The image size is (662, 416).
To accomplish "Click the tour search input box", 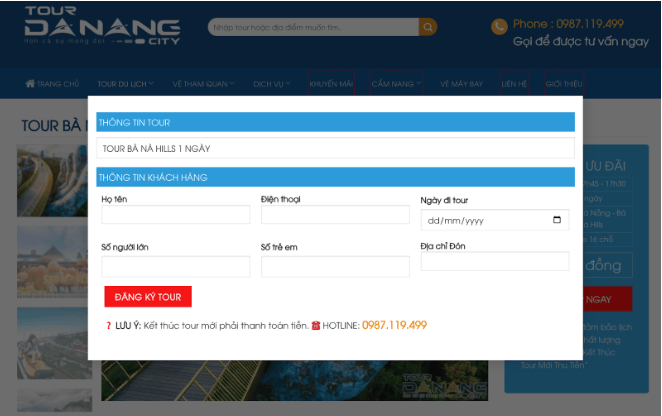I will click(313, 27).
